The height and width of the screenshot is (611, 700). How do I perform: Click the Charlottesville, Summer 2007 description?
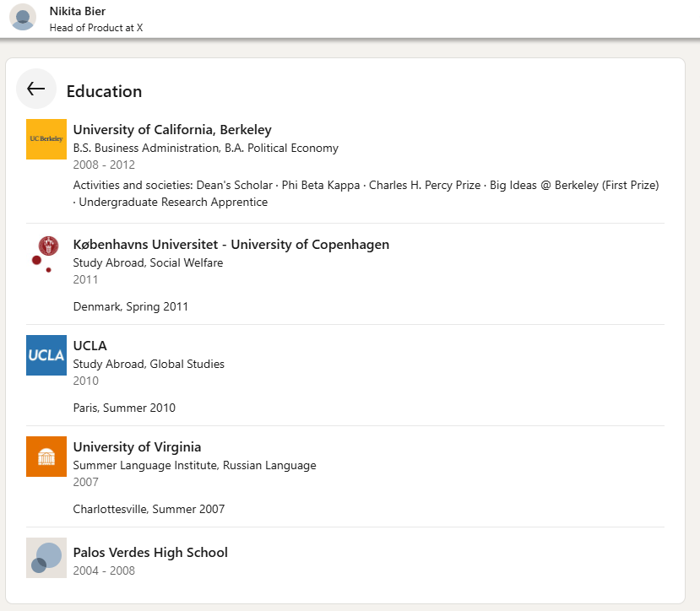point(149,509)
